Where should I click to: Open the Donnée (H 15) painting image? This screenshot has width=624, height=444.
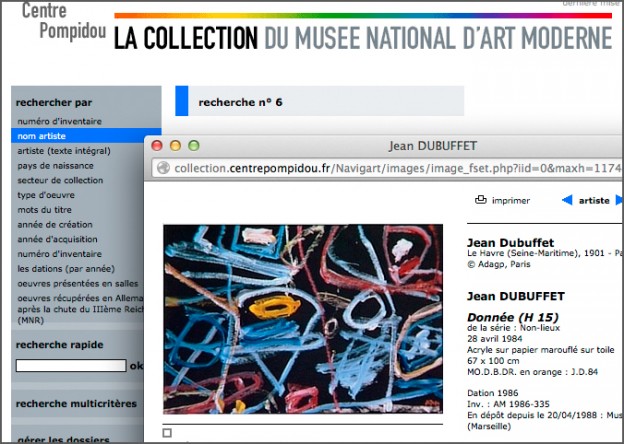(303, 319)
